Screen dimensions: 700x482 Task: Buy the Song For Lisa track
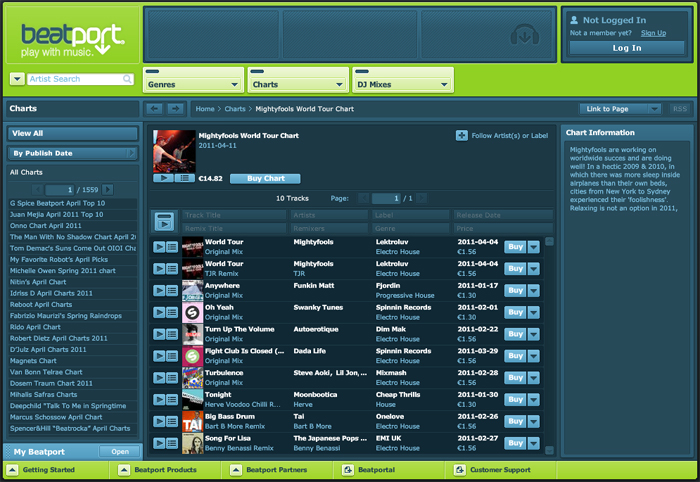pos(515,443)
